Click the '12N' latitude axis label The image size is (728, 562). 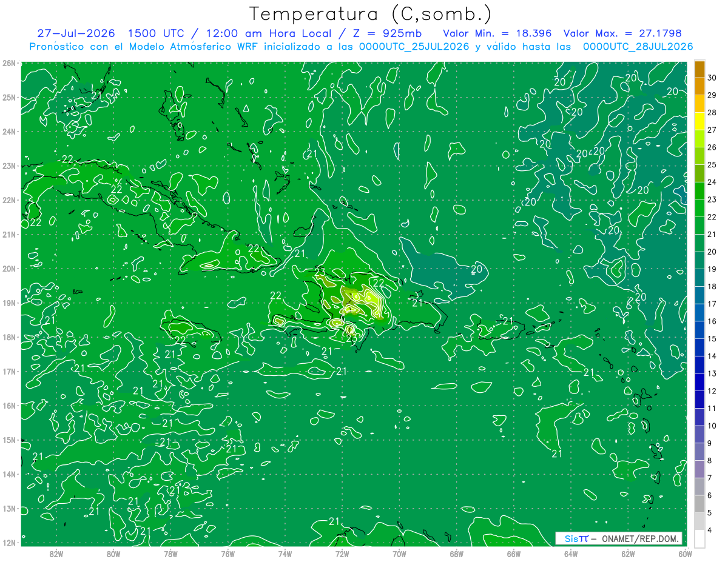pos(8,543)
